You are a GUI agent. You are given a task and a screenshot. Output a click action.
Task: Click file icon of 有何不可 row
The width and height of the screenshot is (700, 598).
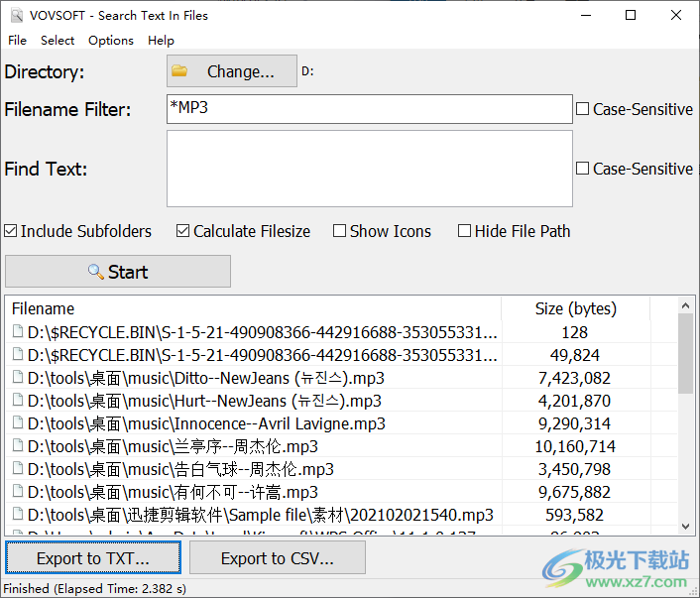point(18,491)
